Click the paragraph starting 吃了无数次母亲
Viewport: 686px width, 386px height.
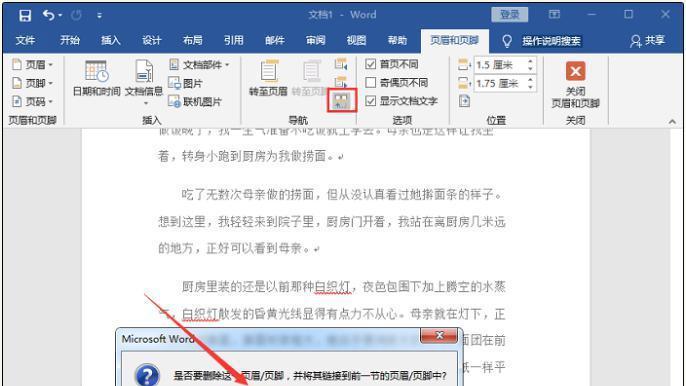point(332,221)
